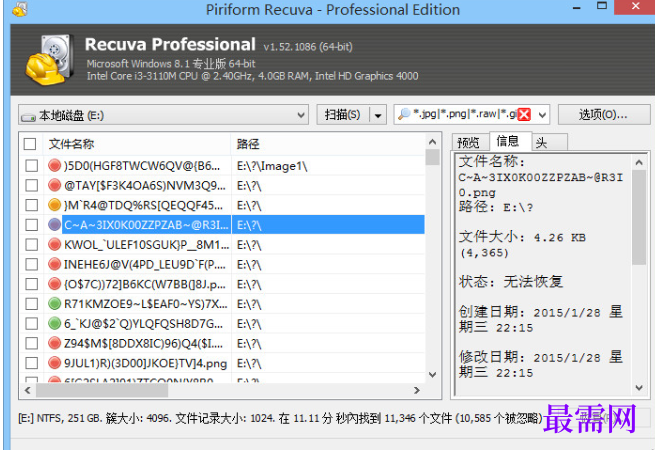Screen dimensions: 655x450
Task: Click the red status dot for KWOL_`ULEF10SGUK
Action: click(54, 244)
